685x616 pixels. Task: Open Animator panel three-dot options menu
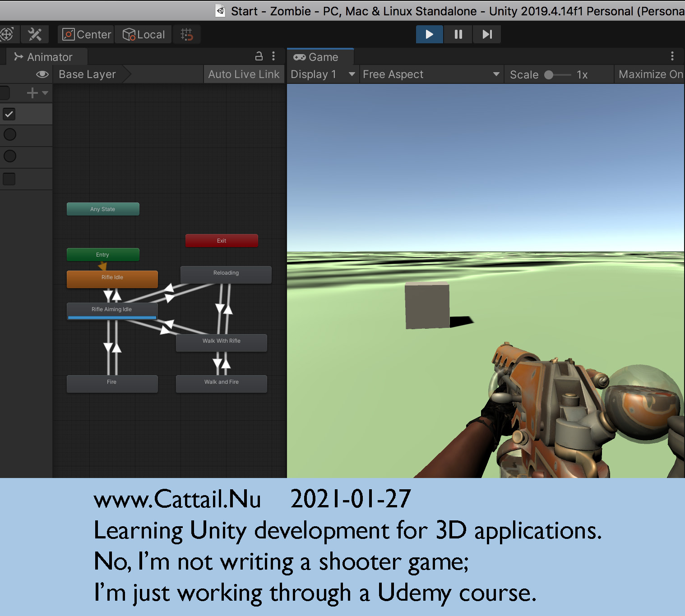click(273, 56)
